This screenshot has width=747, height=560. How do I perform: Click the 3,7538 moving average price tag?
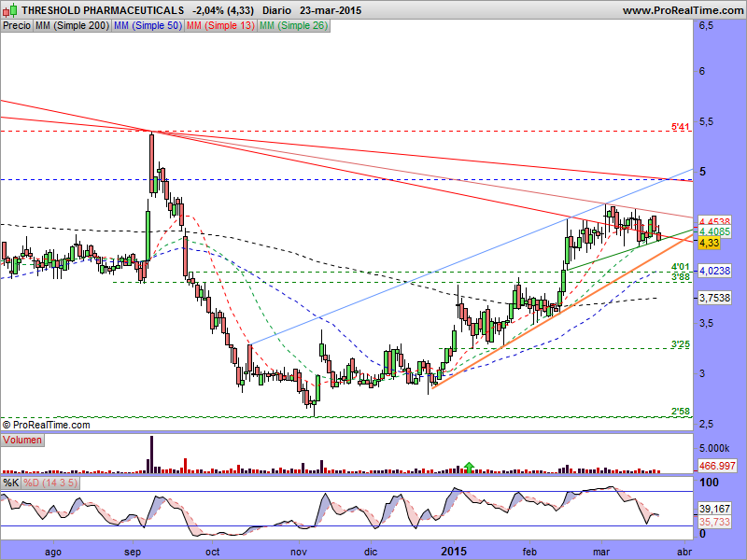click(714, 298)
